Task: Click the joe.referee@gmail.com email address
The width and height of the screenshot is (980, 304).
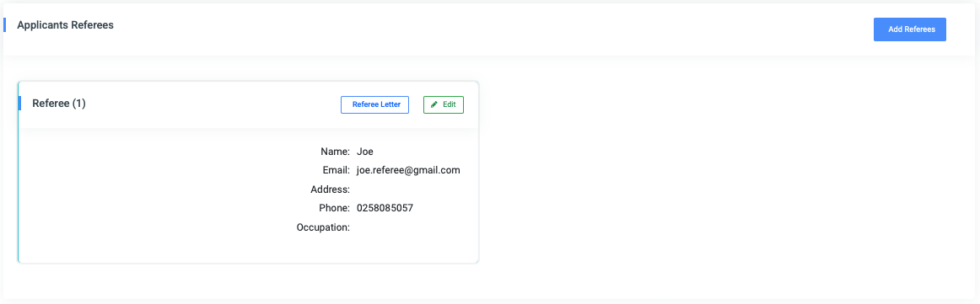Action: tap(409, 170)
